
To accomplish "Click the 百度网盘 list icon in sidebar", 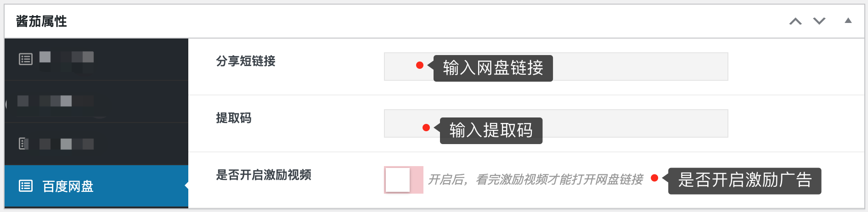I will [x=26, y=186].
